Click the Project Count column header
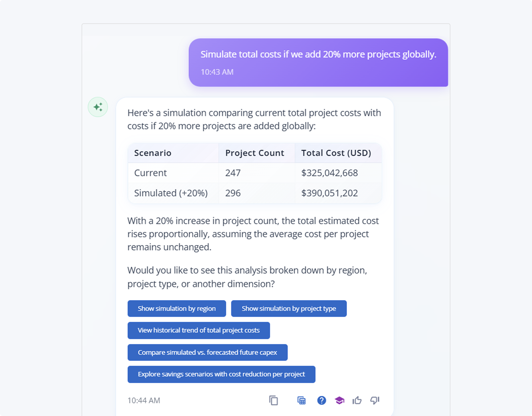This screenshot has width=532, height=416. click(x=255, y=153)
